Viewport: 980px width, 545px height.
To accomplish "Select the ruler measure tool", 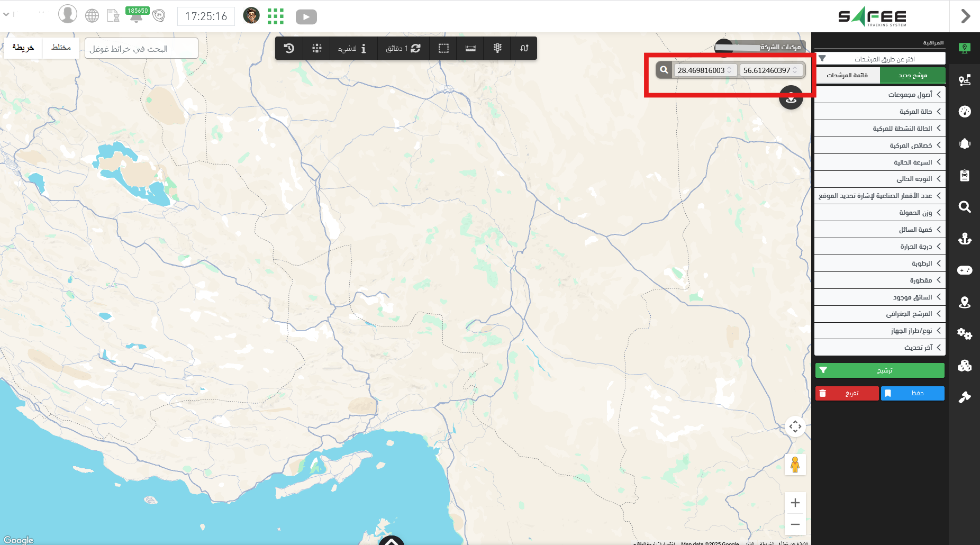I will click(x=470, y=48).
